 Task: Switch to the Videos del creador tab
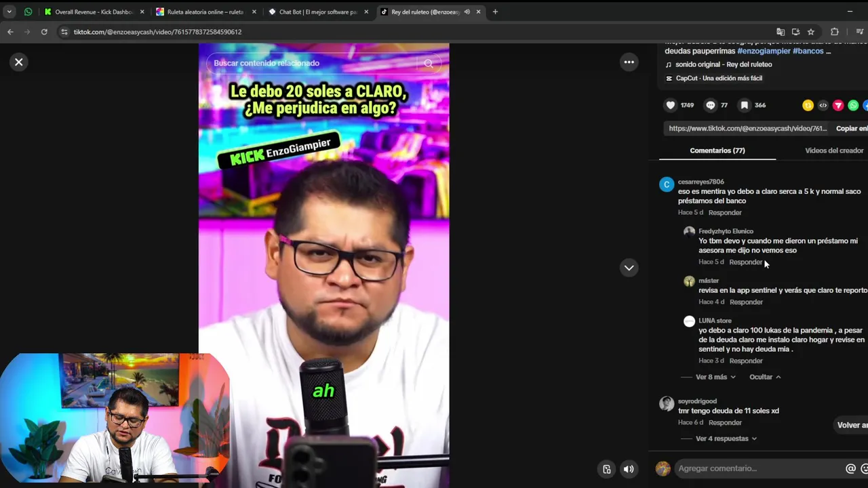pyautogui.click(x=834, y=150)
